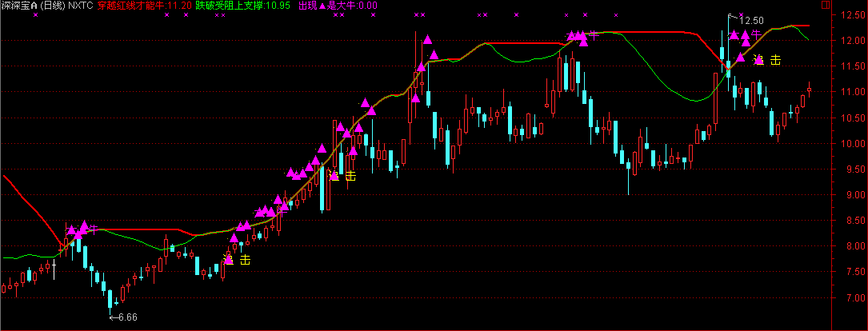Click the stock title 深深宝A (日线)
This screenshot has height=331, width=868.
click(34, 6)
